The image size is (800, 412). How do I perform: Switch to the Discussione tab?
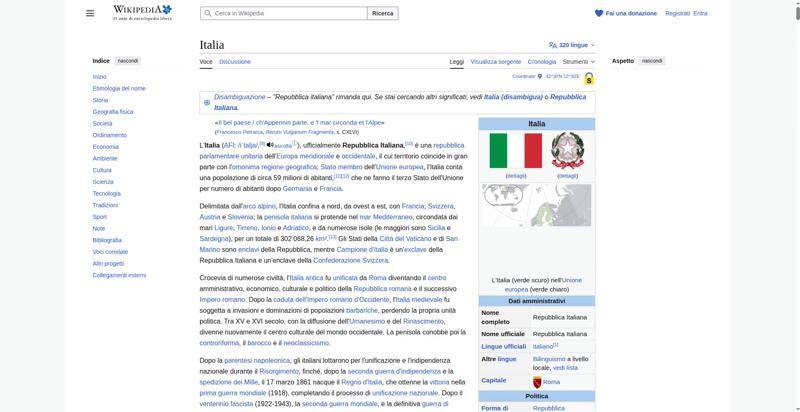coord(235,62)
